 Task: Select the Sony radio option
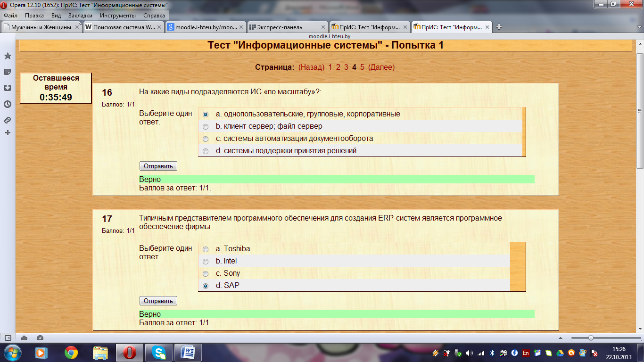pyautogui.click(x=205, y=273)
